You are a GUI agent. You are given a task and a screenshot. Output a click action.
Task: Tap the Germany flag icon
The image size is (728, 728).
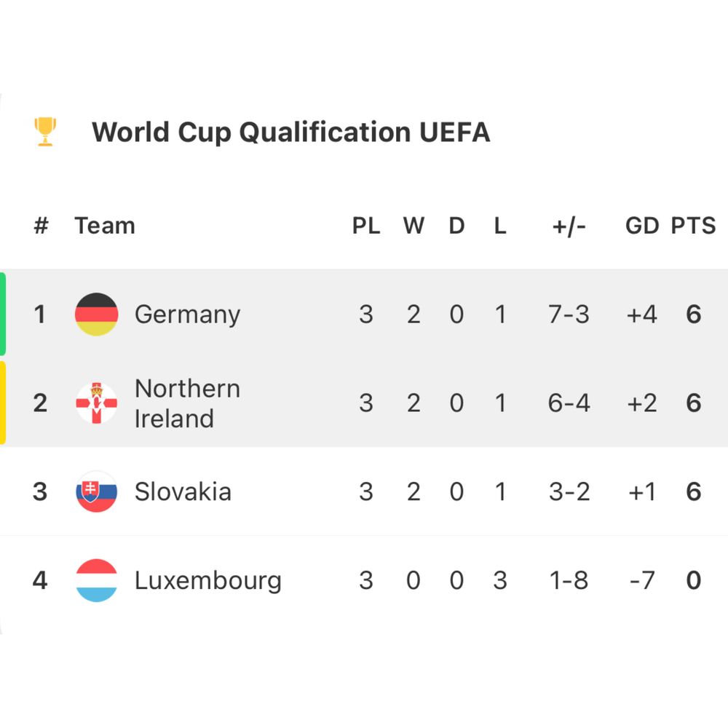coord(96,314)
